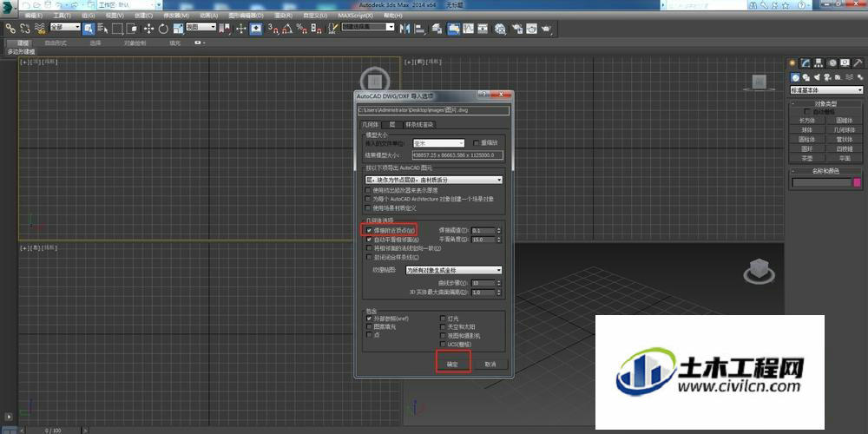Screen dimensions: 868x434
Task: Open the Hierarchy panel icon
Action: point(819,63)
